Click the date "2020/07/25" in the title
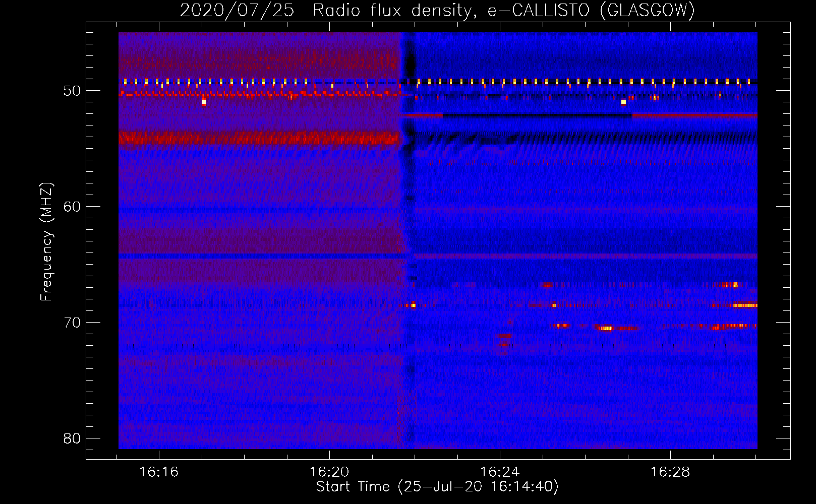Image resolution: width=816 pixels, height=504 pixels. coord(237,10)
